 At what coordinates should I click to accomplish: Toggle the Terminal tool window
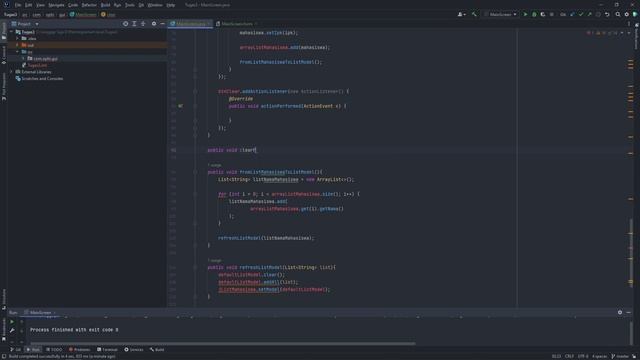click(107, 349)
